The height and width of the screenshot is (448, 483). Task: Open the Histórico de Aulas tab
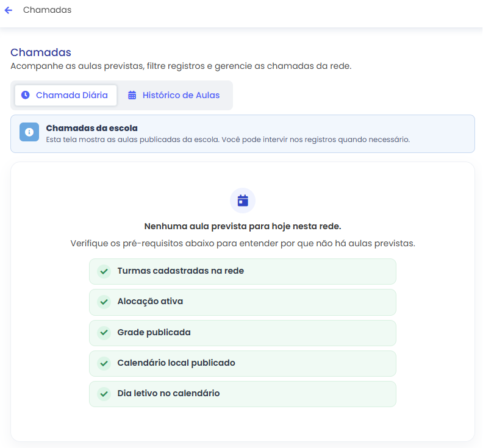click(174, 95)
